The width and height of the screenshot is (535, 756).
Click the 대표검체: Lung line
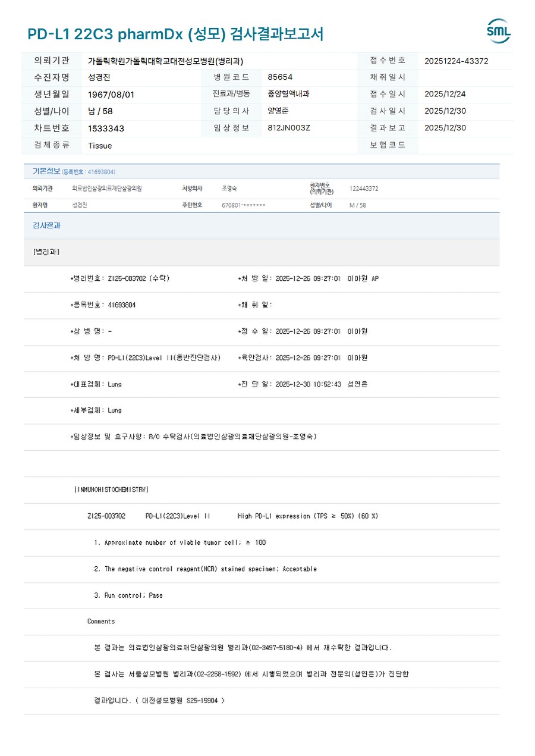96,384
